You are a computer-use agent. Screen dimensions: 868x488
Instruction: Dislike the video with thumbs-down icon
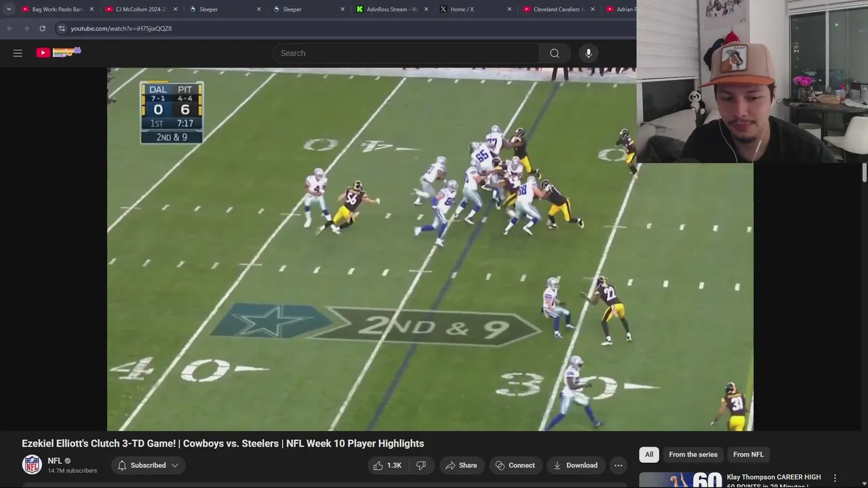click(x=421, y=466)
